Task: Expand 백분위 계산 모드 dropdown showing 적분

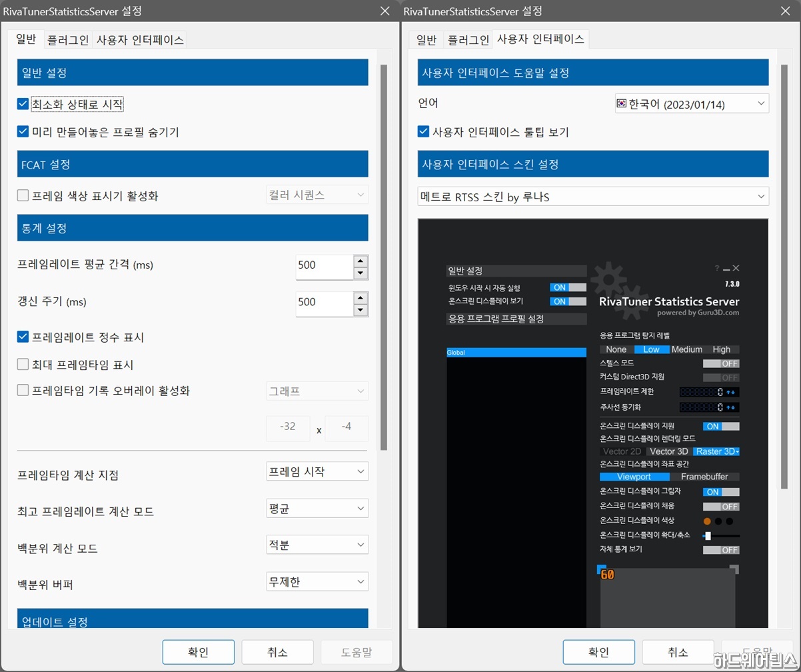Action: (x=317, y=545)
